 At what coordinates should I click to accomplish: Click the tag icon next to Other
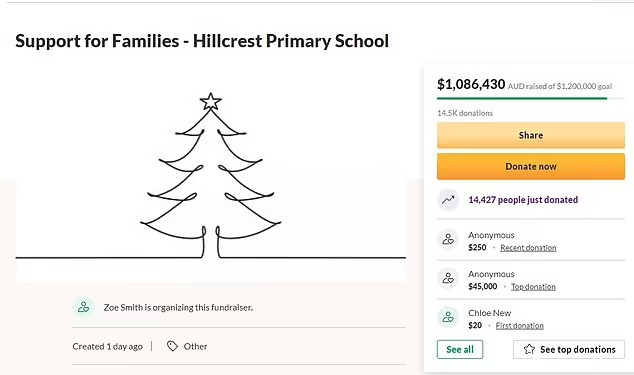(x=172, y=346)
